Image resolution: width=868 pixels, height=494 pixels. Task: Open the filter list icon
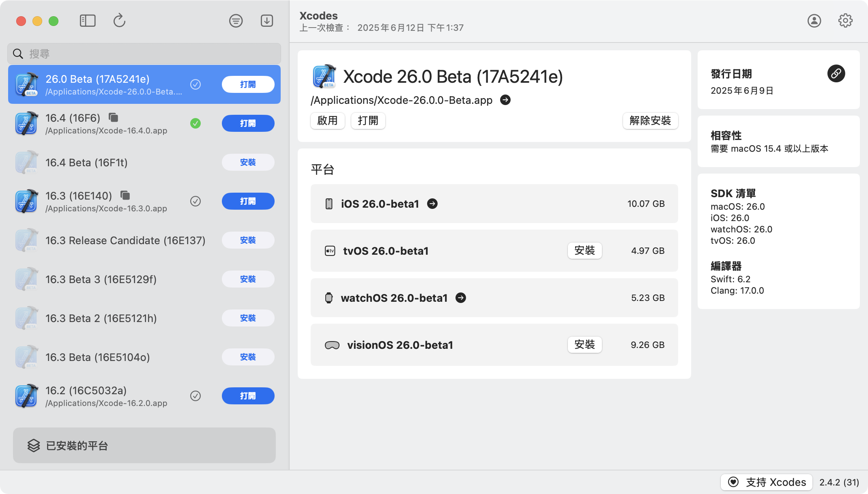click(x=236, y=21)
